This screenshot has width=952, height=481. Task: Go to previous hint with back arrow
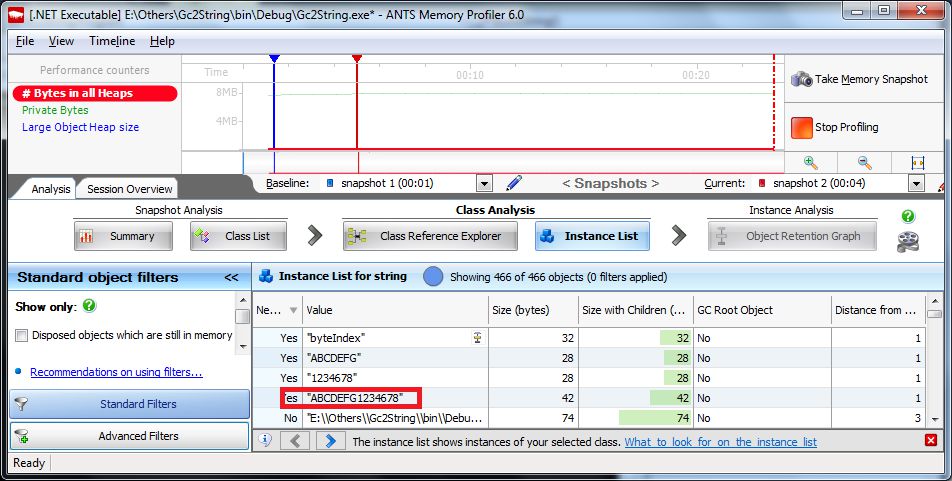pos(296,441)
